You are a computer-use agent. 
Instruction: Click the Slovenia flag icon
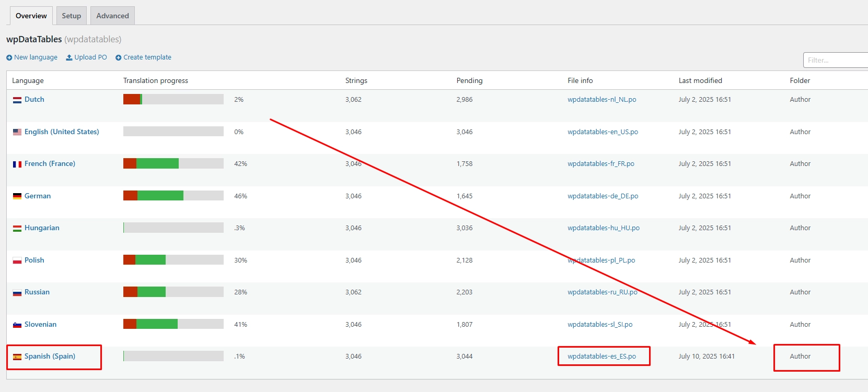coord(17,325)
